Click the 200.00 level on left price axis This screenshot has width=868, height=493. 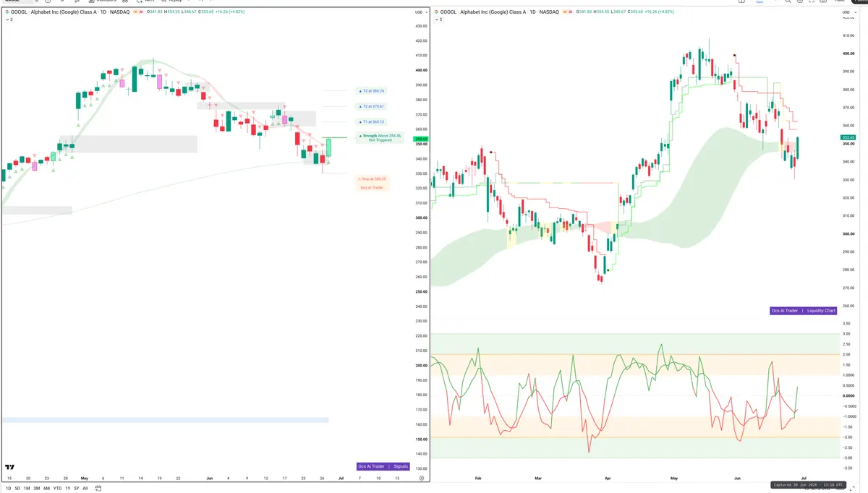click(x=420, y=365)
